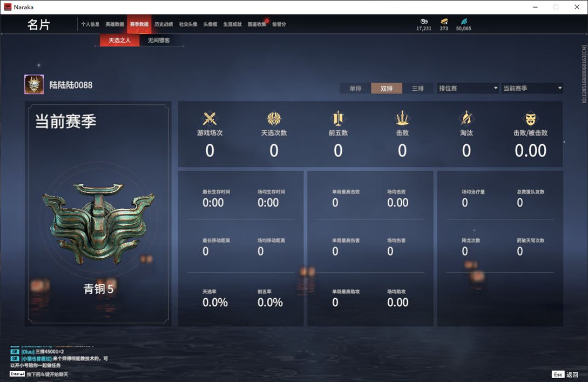Image resolution: width=588 pixels, height=382 pixels.
Task: Select the 天选之人 sub-tab
Action: 120,40
